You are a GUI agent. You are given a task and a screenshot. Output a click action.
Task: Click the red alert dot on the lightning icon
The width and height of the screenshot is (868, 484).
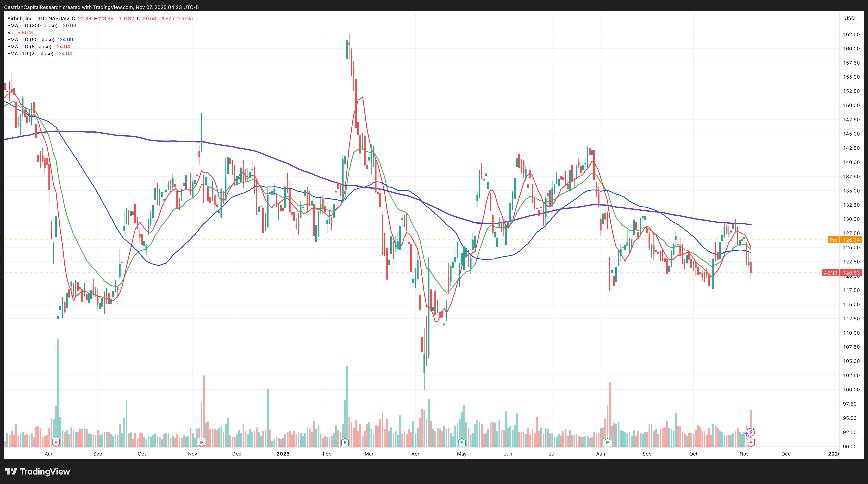coord(754,429)
